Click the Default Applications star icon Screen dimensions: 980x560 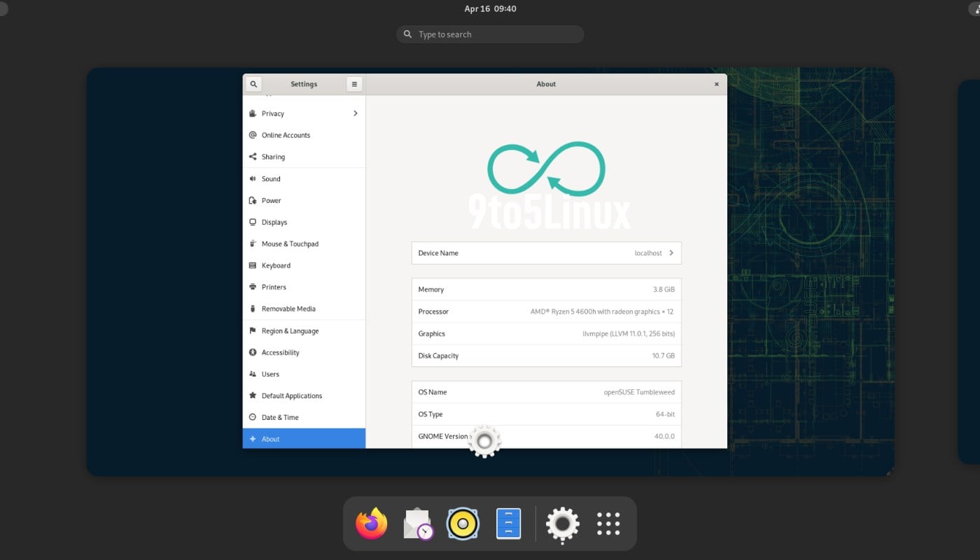click(253, 395)
